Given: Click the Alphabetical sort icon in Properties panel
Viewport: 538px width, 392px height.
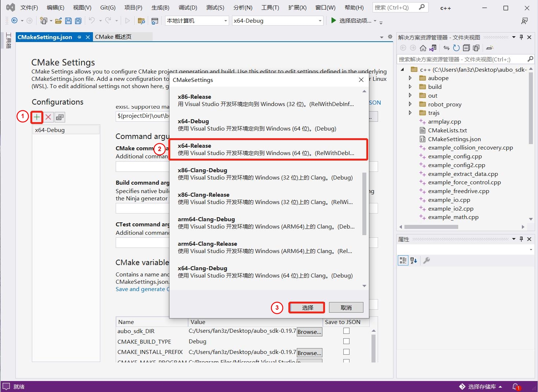Looking at the screenshot, I should [x=414, y=260].
